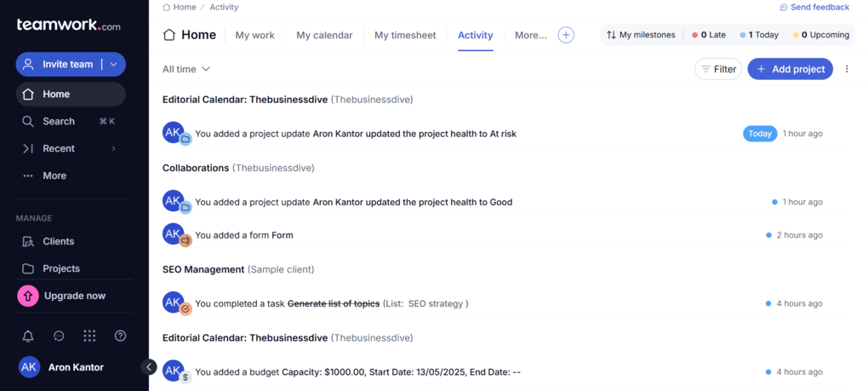
Task: Open the project health At risk update
Action: pos(414,134)
